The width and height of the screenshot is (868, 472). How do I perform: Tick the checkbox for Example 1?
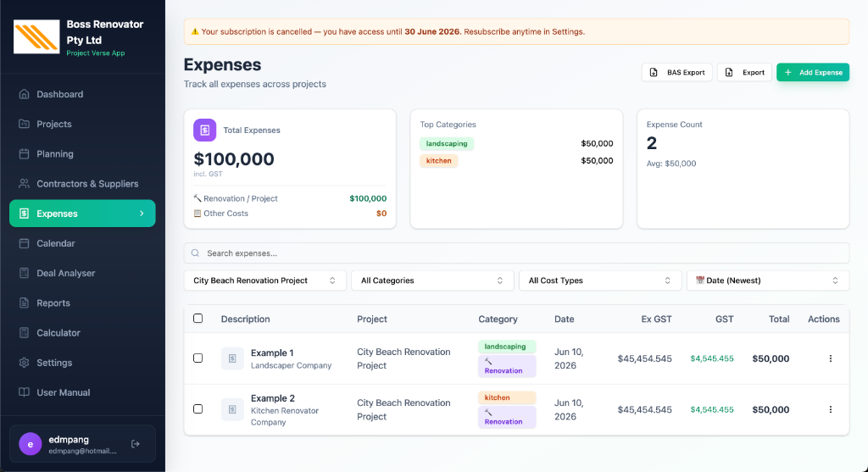198,358
